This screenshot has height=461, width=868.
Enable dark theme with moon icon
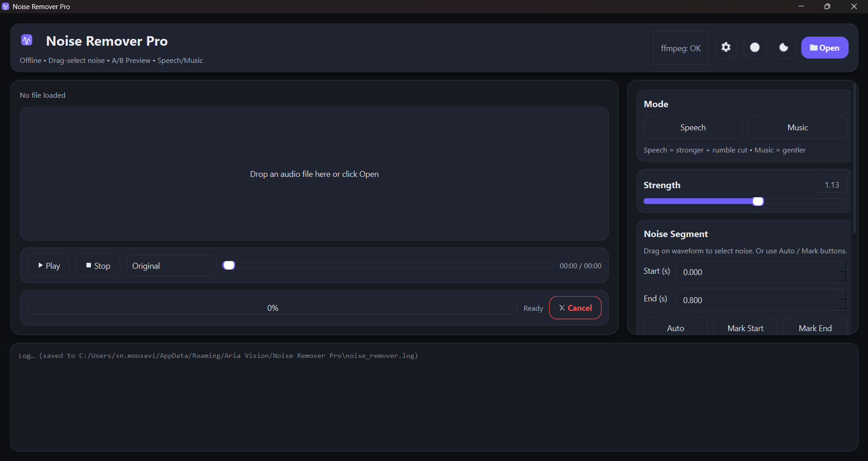[x=783, y=48]
